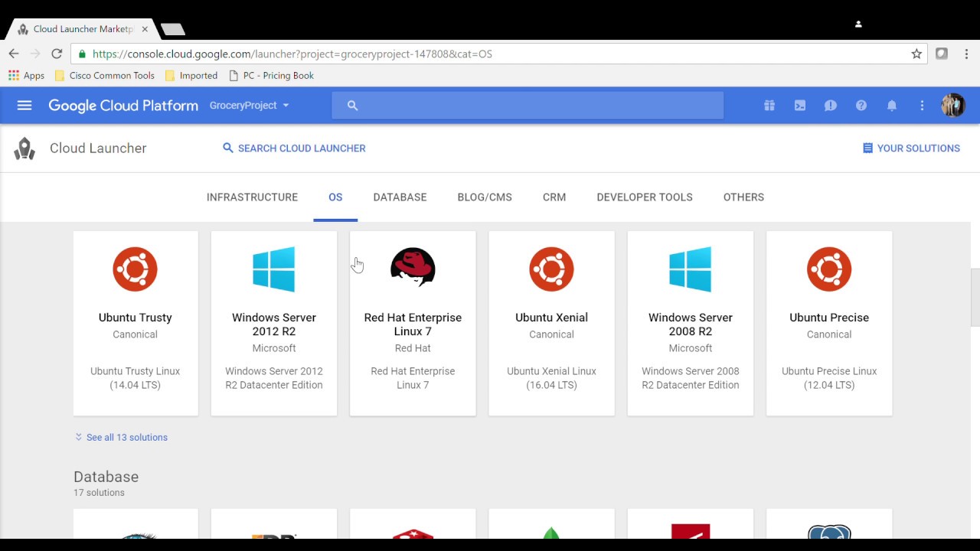Click the Red Hat logo
980x551 pixels.
(x=413, y=267)
